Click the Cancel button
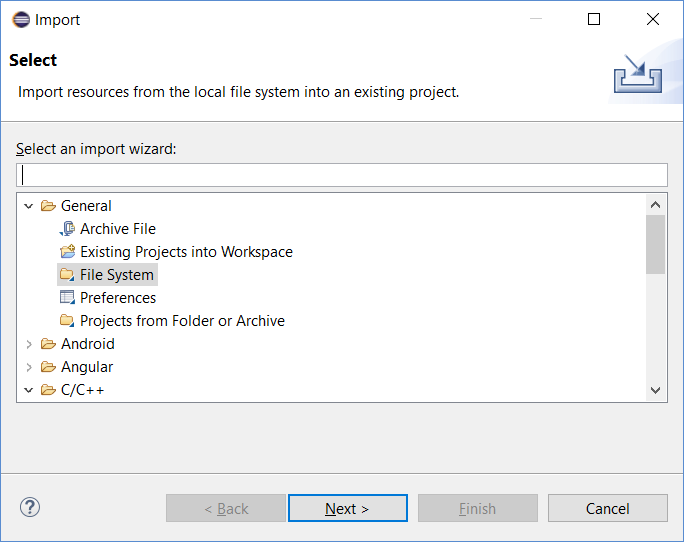The width and height of the screenshot is (684, 542). [608, 508]
